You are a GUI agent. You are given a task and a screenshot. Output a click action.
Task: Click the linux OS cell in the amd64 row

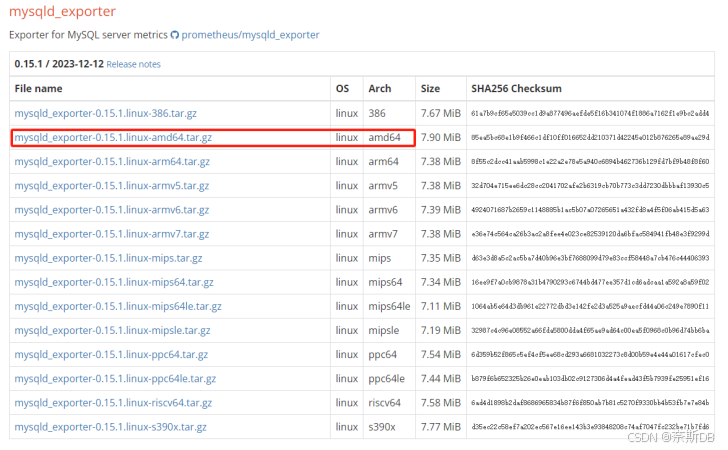[x=347, y=137]
